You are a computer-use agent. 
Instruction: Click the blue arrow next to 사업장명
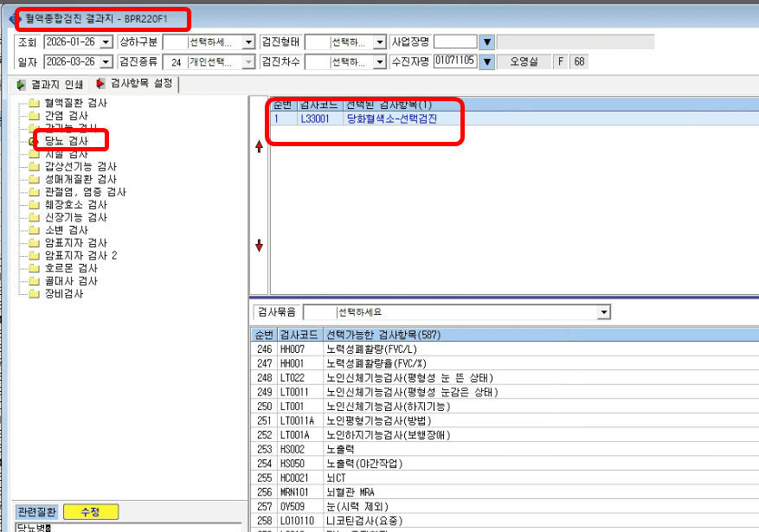click(x=487, y=42)
